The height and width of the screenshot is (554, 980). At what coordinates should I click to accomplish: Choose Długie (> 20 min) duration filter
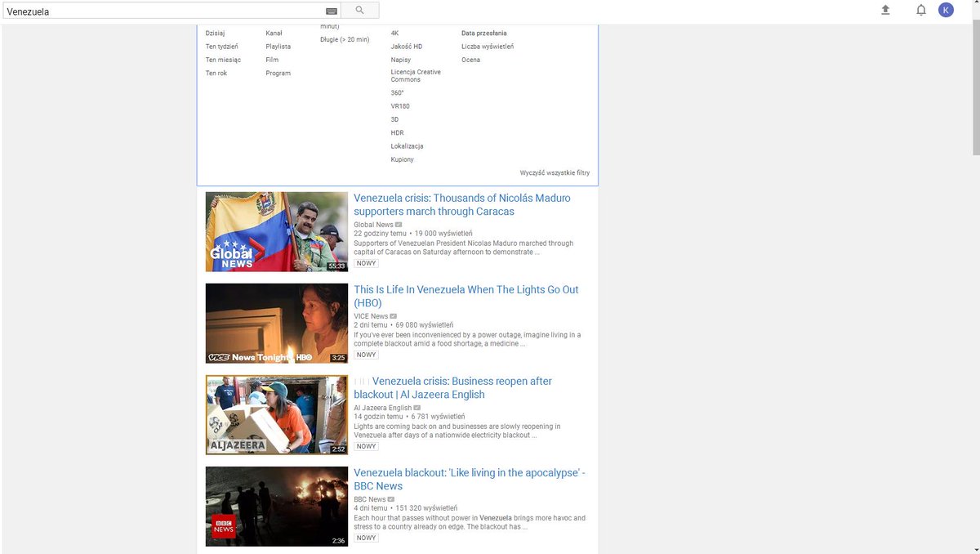[x=345, y=39]
